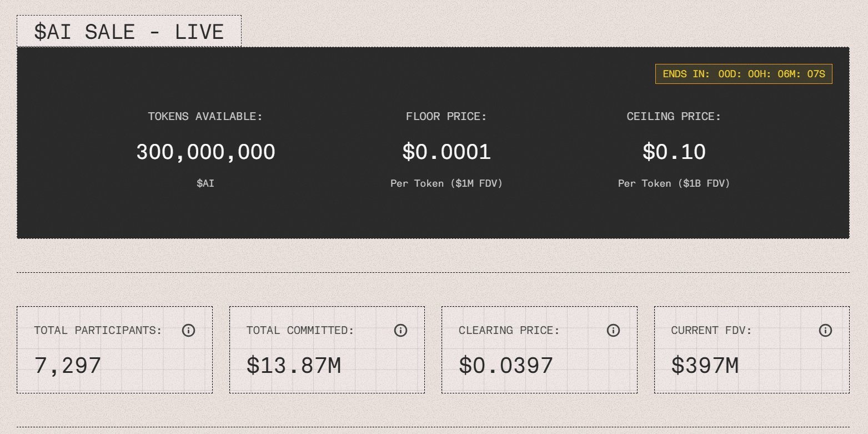Image resolution: width=868 pixels, height=434 pixels.
Task: Select the $AI SALE - LIVE tab
Action: click(x=129, y=32)
